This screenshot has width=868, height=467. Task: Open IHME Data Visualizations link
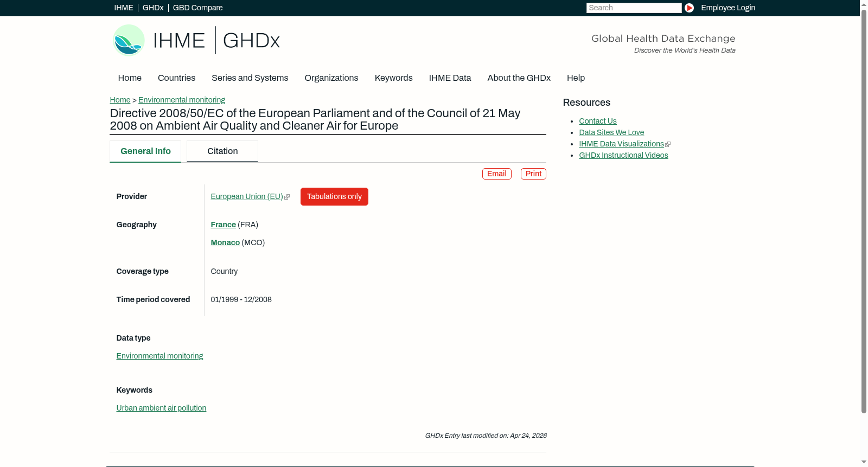pyautogui.click(x=621, y=144)
